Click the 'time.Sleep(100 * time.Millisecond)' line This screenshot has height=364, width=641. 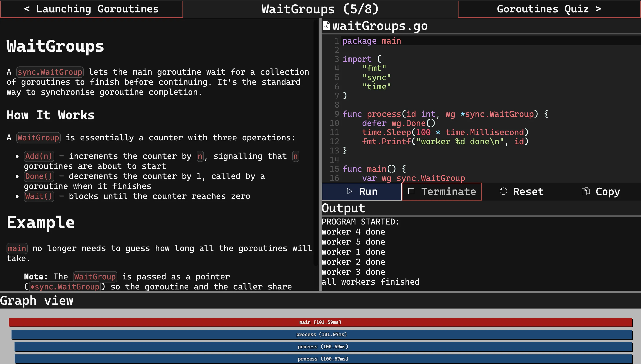(x=445, y=133)
